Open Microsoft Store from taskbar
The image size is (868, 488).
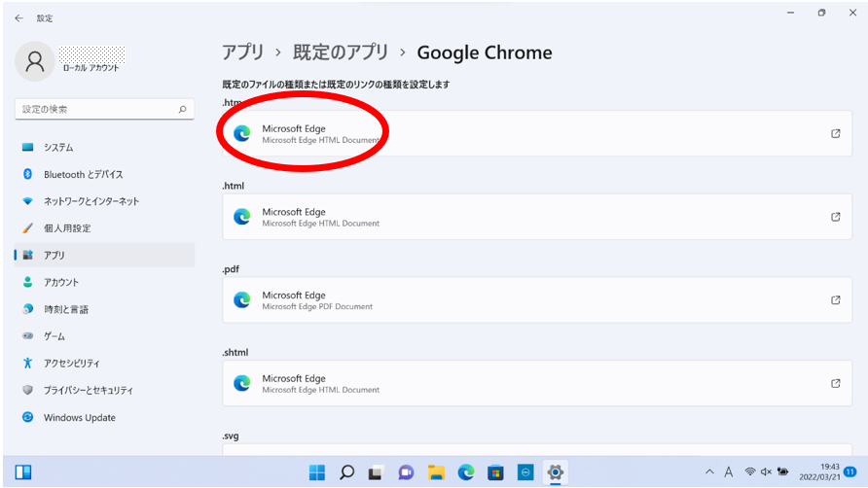pyautogui.click(x=495, y=472)
